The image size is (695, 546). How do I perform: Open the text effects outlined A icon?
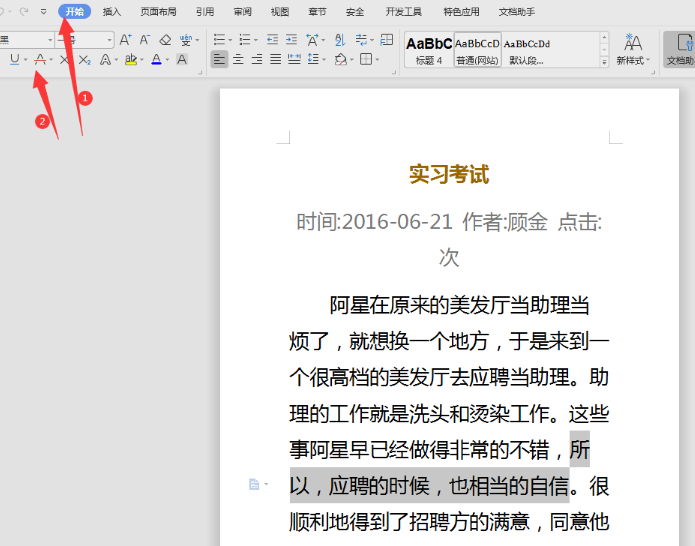[x=105, y=59]
